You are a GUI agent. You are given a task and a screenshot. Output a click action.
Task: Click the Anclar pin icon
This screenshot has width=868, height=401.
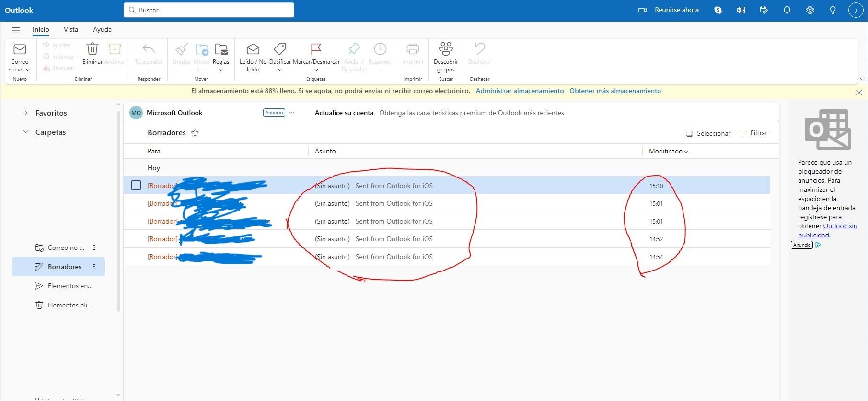(354, 49)
